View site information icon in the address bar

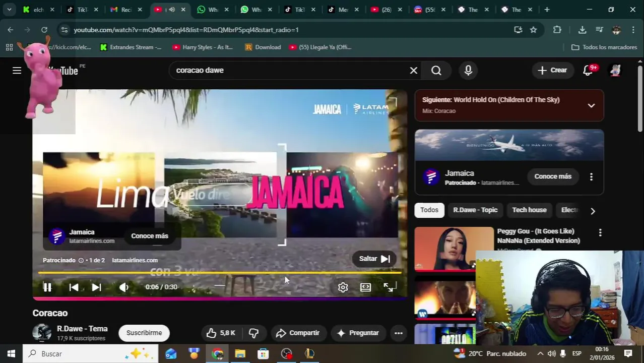[64, 30]
